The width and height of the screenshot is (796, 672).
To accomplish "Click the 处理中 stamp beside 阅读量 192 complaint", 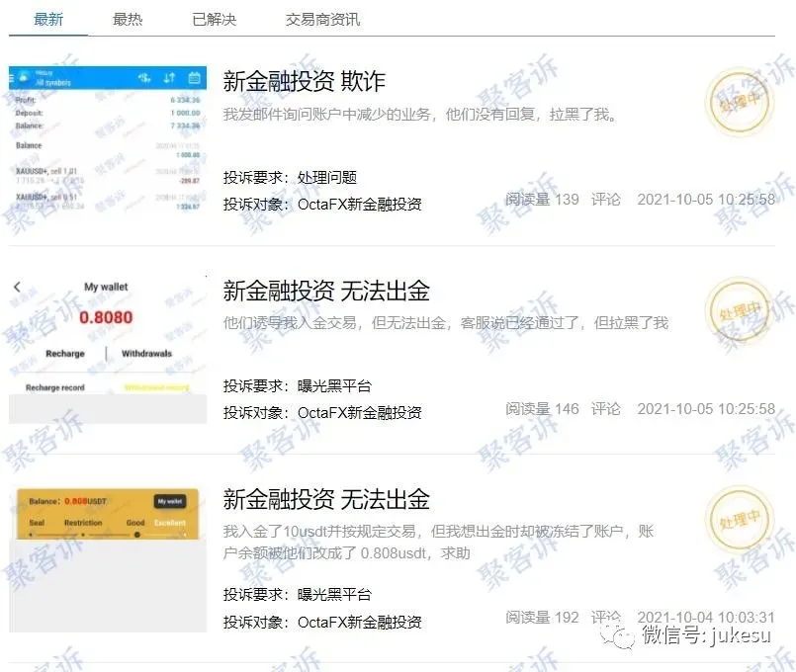I will (x=741, y=520).
